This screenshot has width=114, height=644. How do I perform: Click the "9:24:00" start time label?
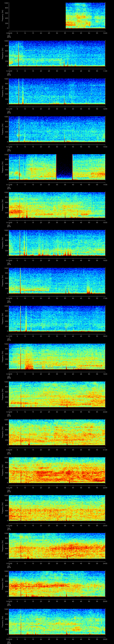point(9,601)
